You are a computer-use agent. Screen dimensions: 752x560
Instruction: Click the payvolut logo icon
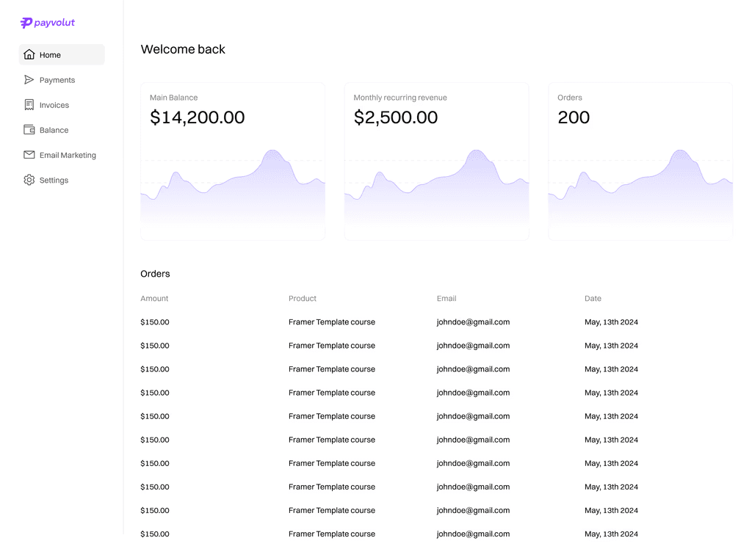click(x=26, y=23)
